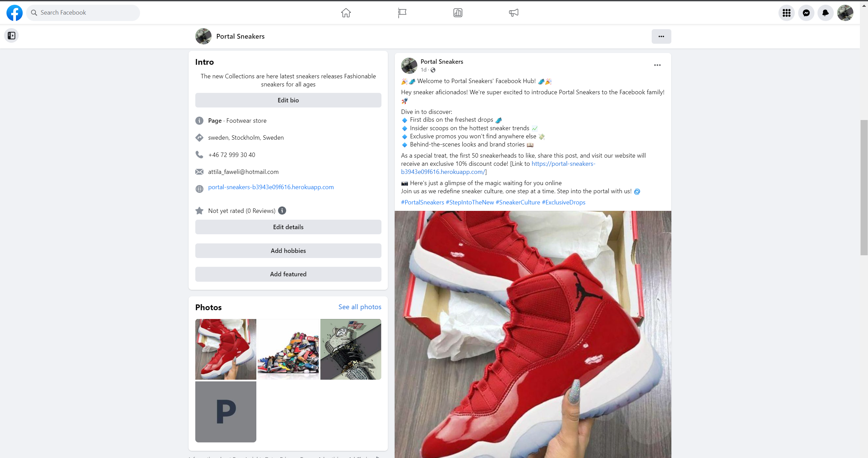Open the page options three-dot menu
Viewport: 868px width, 458px height.
661,36
